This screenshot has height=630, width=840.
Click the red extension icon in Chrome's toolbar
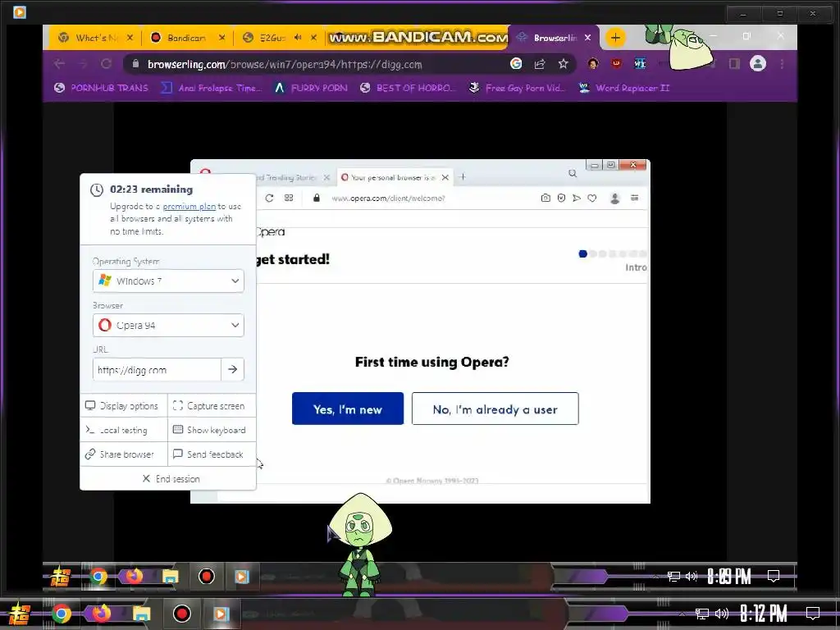[616, 64]
